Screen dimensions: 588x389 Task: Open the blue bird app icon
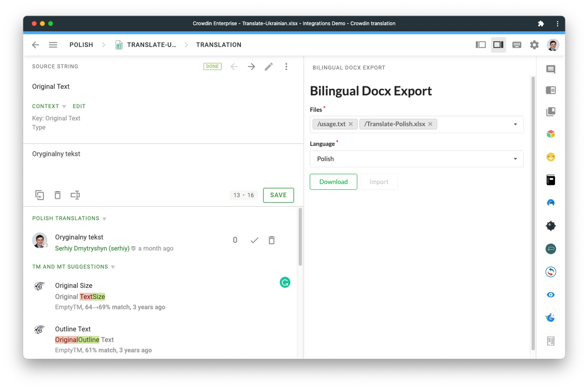[x=550, y=318]
